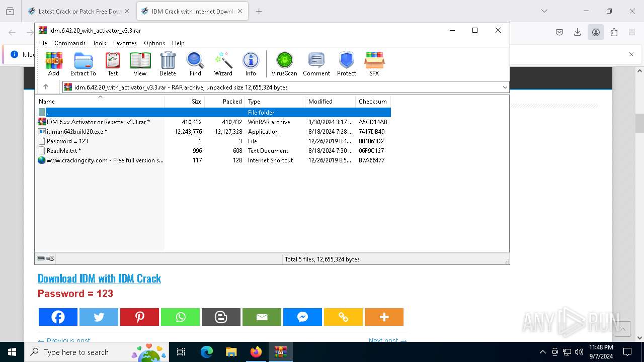
Task: Select idman642build20.exe file
Action: tap(214, 131)
